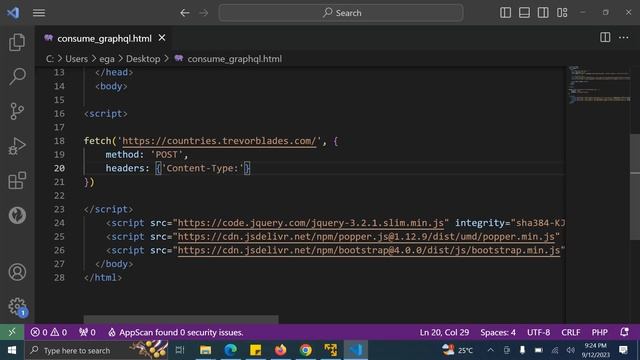Click the Users breadcrumb segment

point(76,59)
